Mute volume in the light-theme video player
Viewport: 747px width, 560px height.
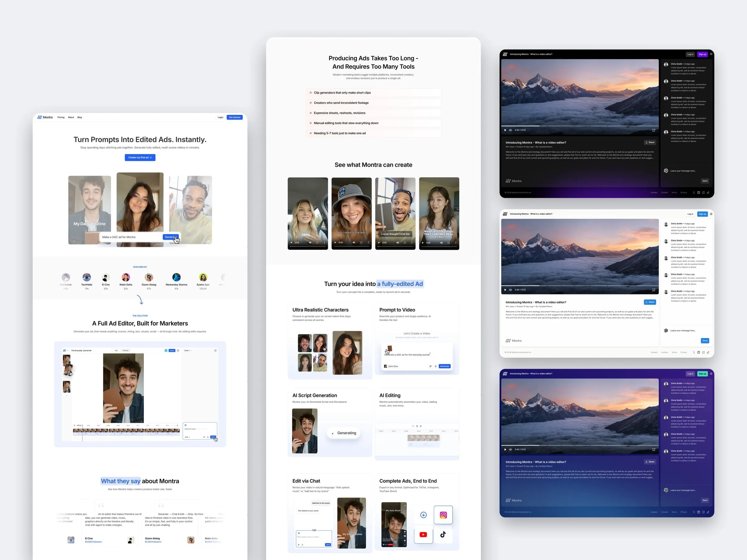510,290
